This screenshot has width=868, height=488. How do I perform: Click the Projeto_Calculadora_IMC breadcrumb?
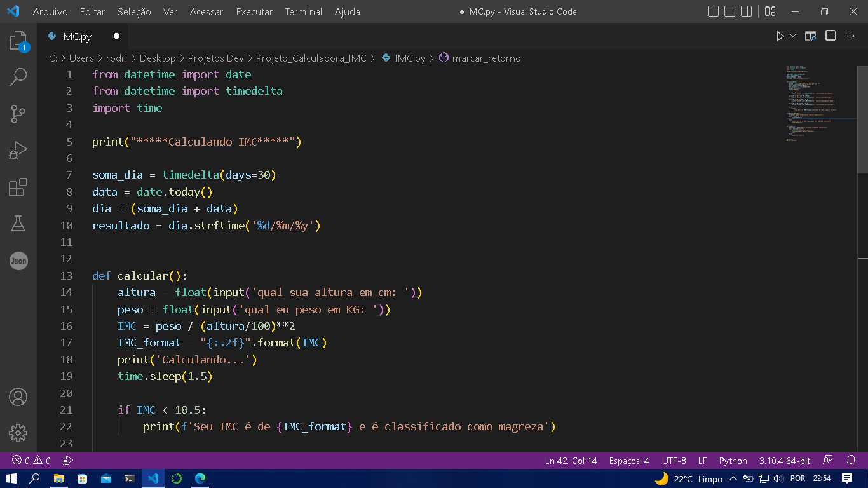[x=311, y=58]
